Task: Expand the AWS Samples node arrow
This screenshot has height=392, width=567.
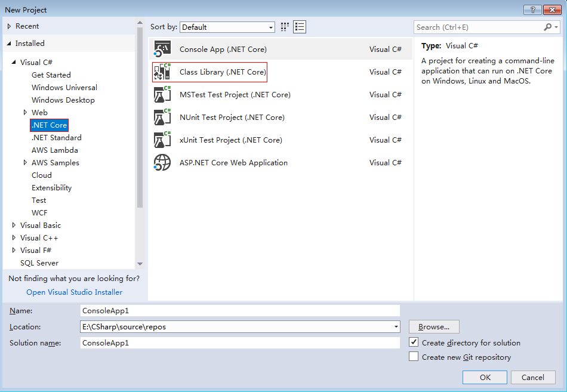Action: pyautogui.click(x=25, y=163)
